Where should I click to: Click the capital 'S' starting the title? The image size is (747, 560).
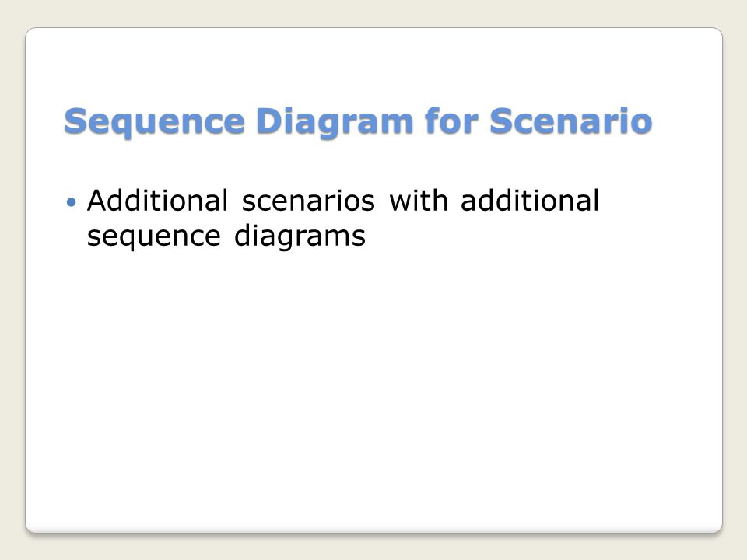point(75,121)
